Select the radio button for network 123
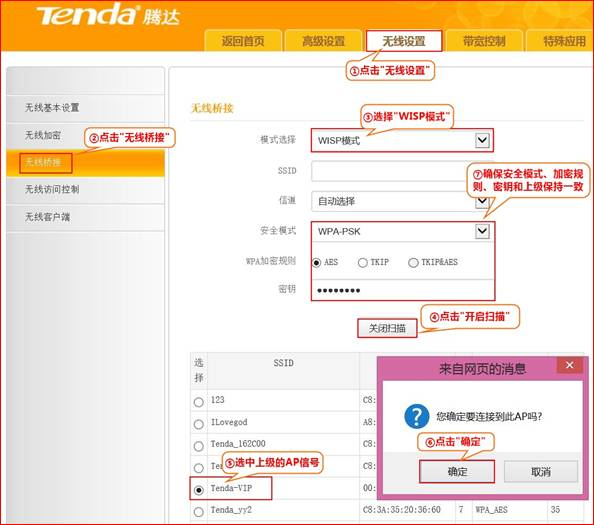 coord(199,402)
